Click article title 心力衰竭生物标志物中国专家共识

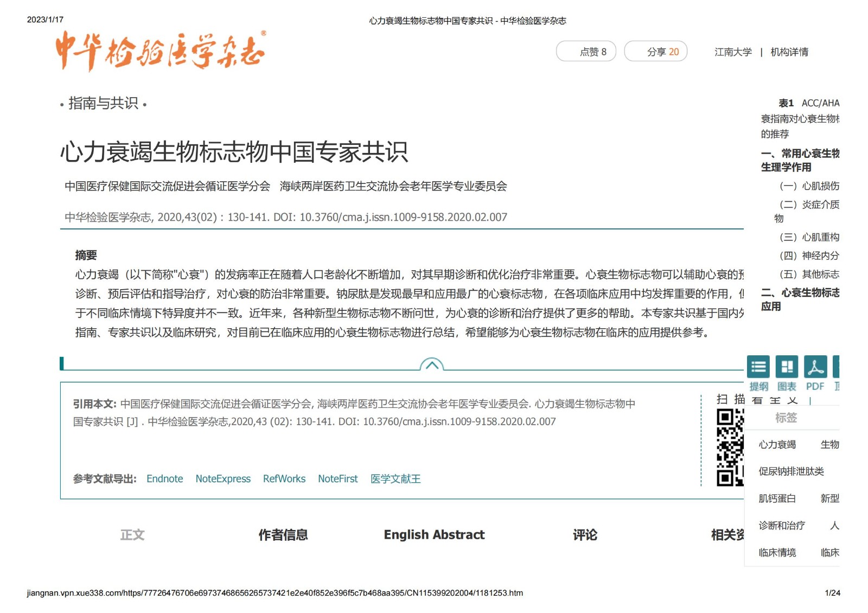coord(234,152)
